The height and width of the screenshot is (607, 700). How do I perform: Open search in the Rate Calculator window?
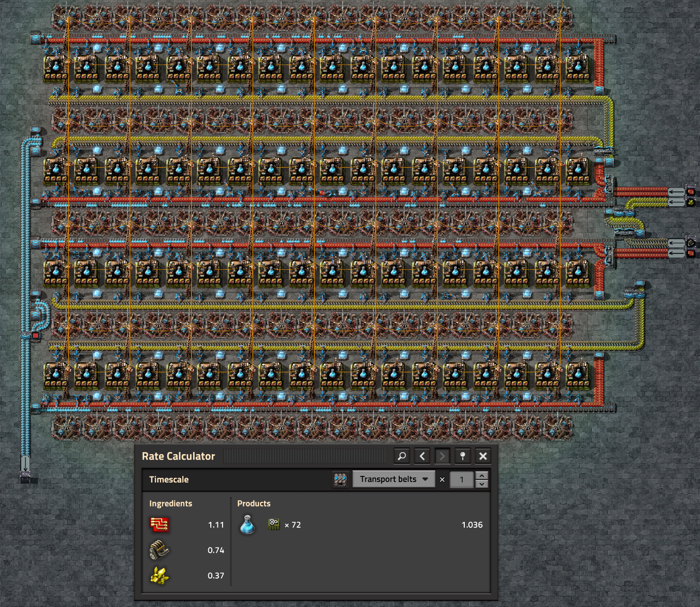tap(402, 456)
